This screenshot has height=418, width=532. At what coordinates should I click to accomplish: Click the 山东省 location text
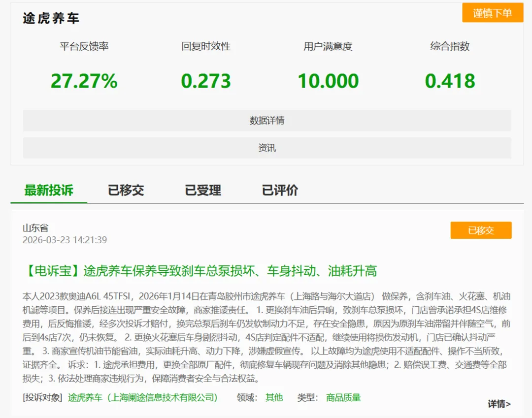point(35,228)
